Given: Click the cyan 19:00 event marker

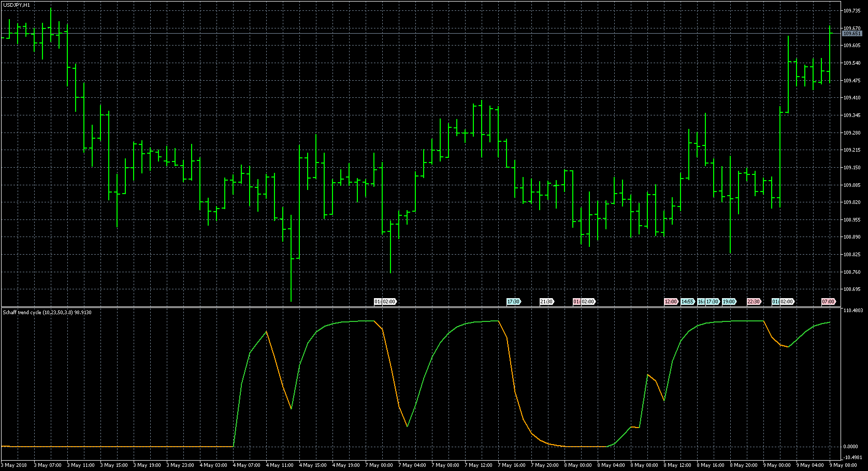Looking at the screenshot, I should coord(729,302).
